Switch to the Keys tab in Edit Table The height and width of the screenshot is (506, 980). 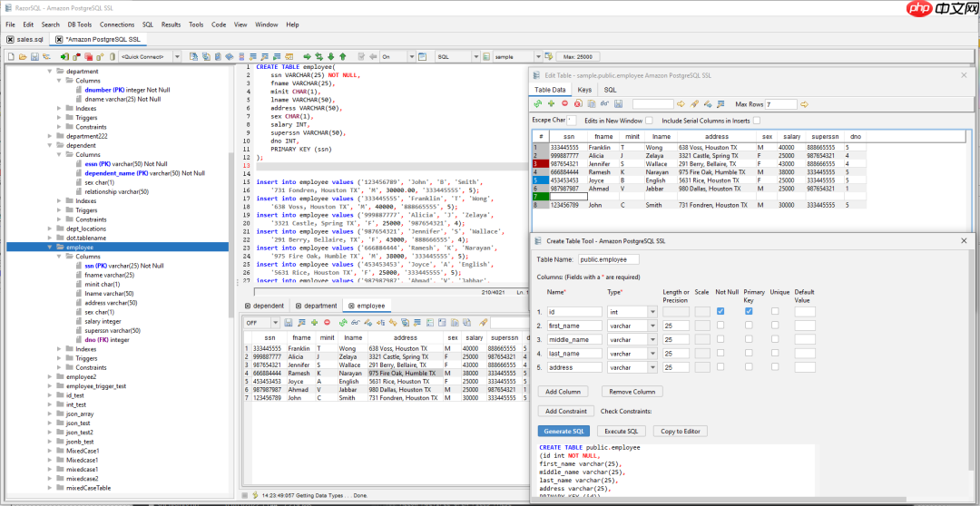(x=584, y=90)
